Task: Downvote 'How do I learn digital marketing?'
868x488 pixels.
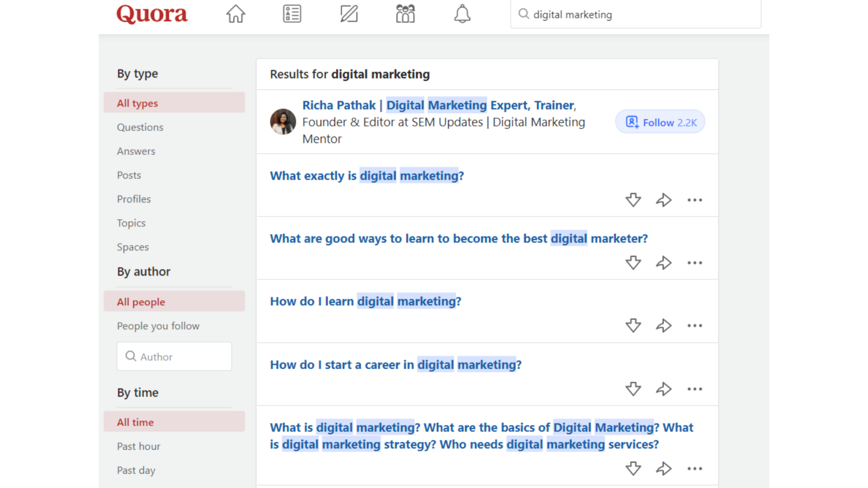Action: (633, 325)
